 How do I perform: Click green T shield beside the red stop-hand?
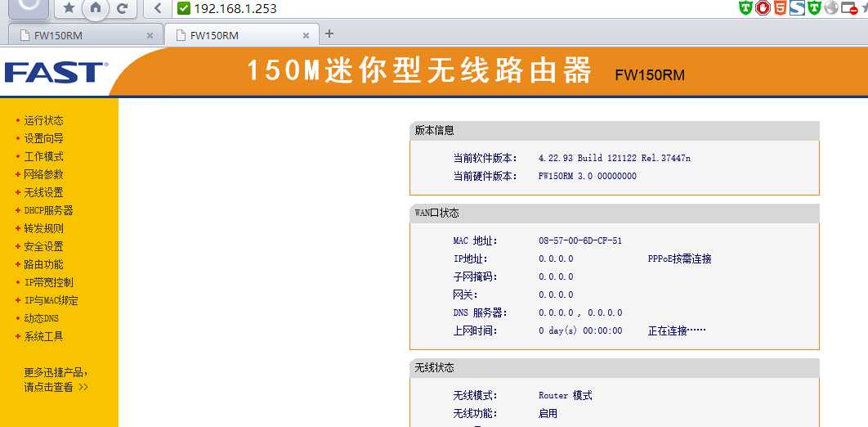(746, 7)
